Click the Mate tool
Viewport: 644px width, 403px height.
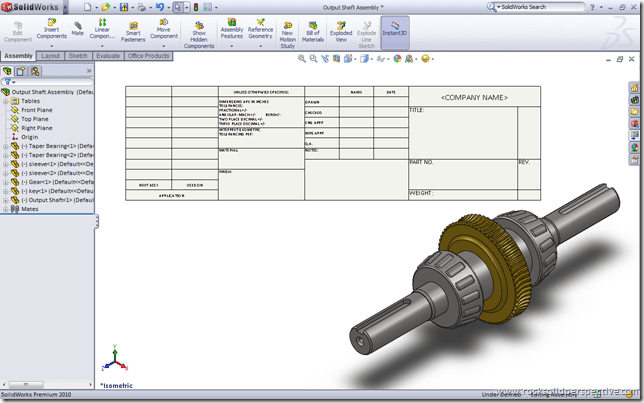coord(78,29)
